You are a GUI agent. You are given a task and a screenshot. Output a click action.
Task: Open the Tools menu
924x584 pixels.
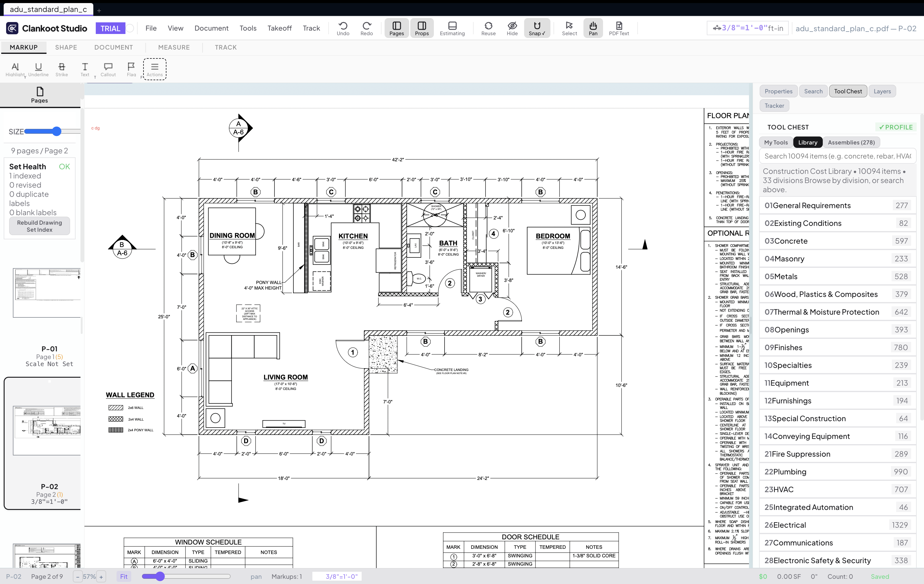tap(248, 28)
